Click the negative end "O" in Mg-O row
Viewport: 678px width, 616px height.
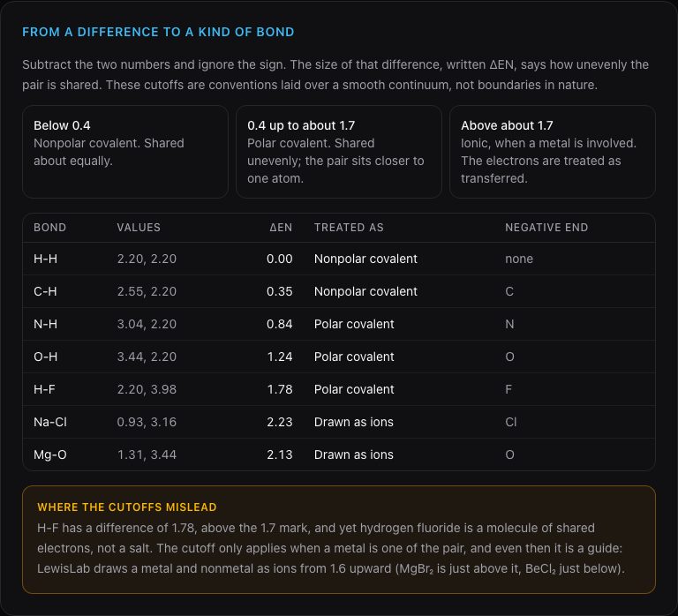click(x=509, y=454)
